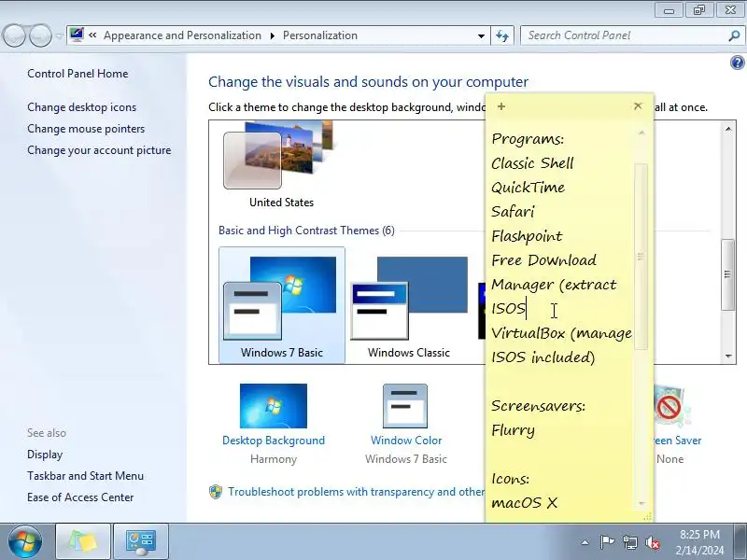The image size is (747, 560).
Task: Open Control Panel Home
Action: pyautogui.click(x=78, y=74)
